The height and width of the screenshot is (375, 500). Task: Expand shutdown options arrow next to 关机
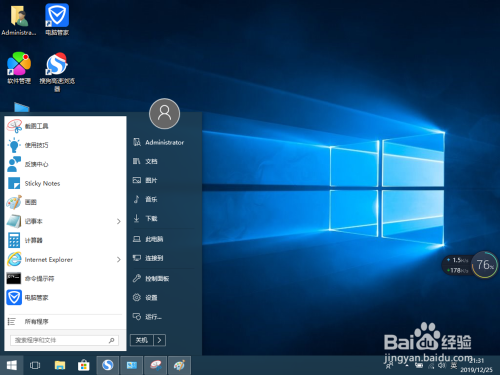pos(159,340)
